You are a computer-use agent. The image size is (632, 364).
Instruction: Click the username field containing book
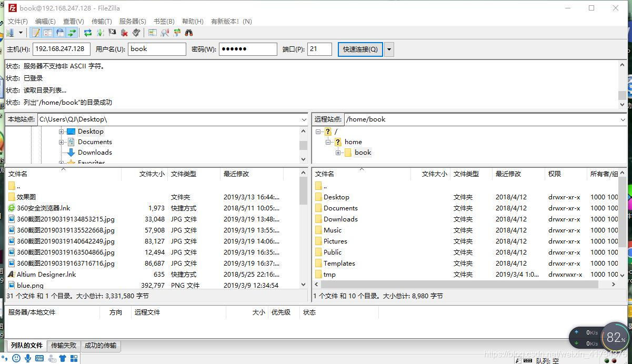pos(157,49)
